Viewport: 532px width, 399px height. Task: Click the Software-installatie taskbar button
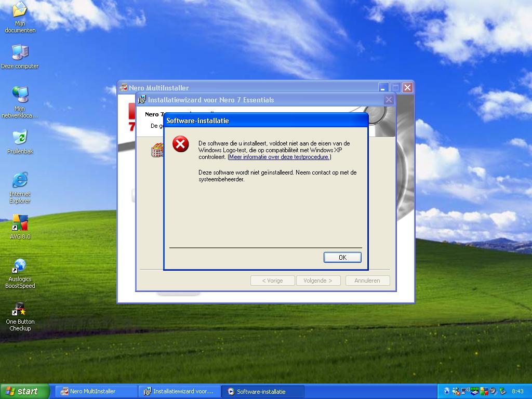pyautogui.click(x=262, y=391)
